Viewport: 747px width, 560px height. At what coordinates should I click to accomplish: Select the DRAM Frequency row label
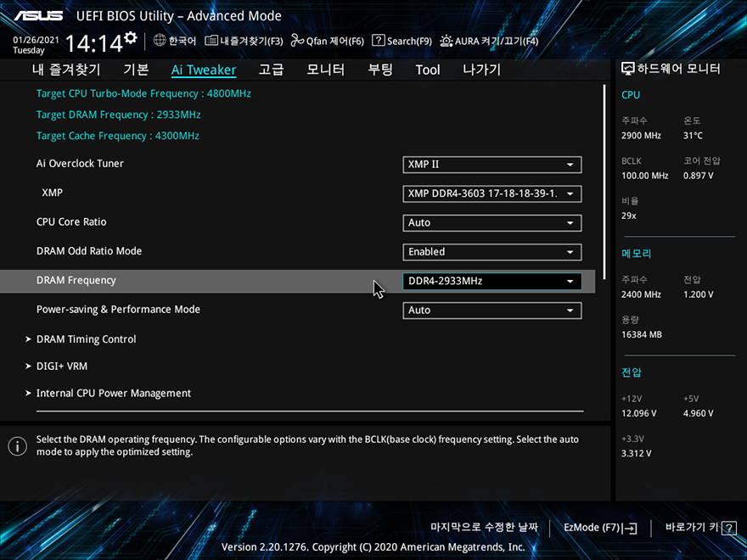click(76, 281)
